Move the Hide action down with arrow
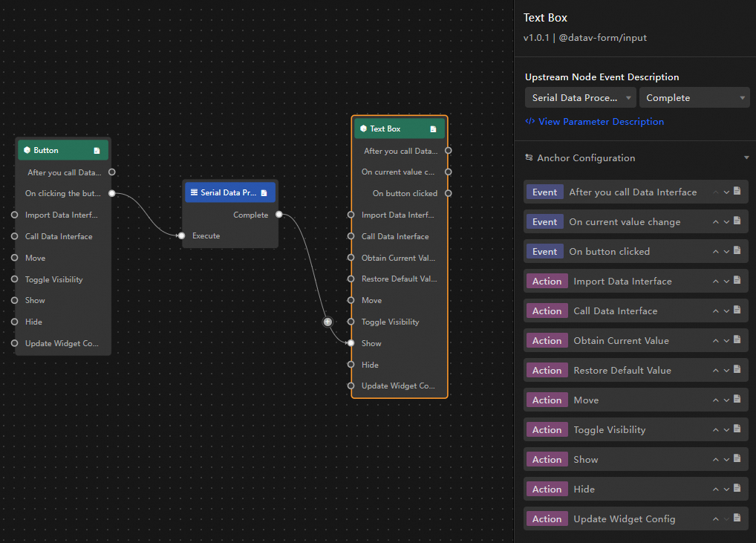The height and width of the screenshot is (543, 756). [726, 490]
